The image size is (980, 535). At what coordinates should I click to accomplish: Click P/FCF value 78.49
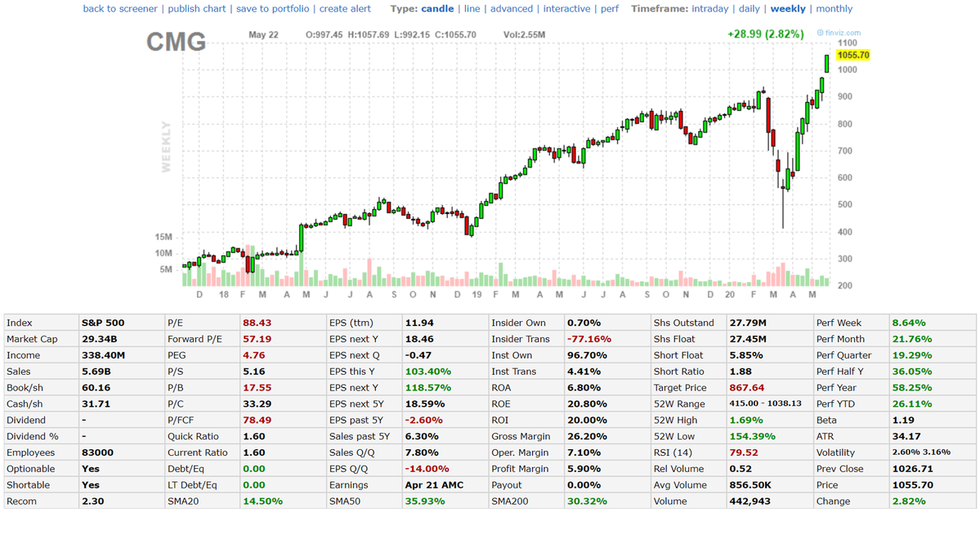tap(257, 420)
